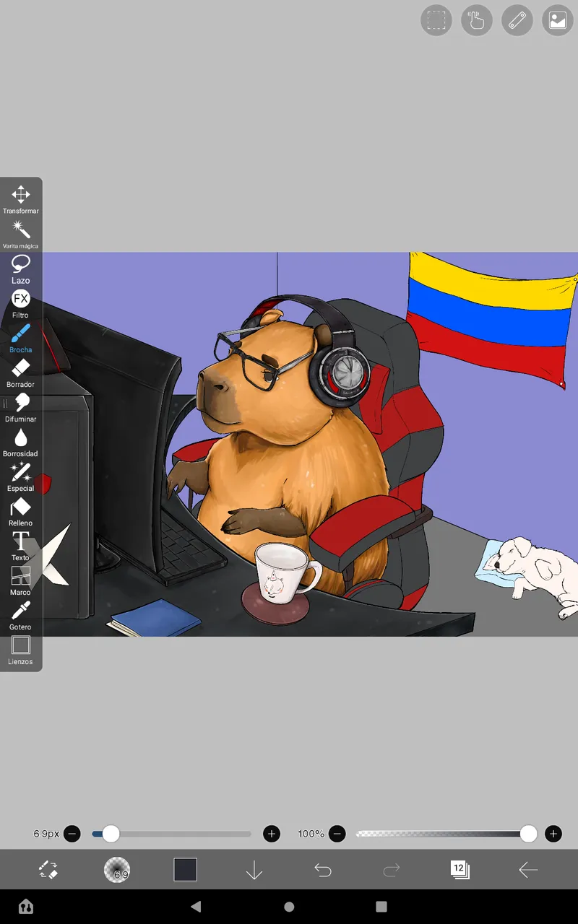Select the Brocha brush tool
The image size is (578, 924).
coord(21,338)
